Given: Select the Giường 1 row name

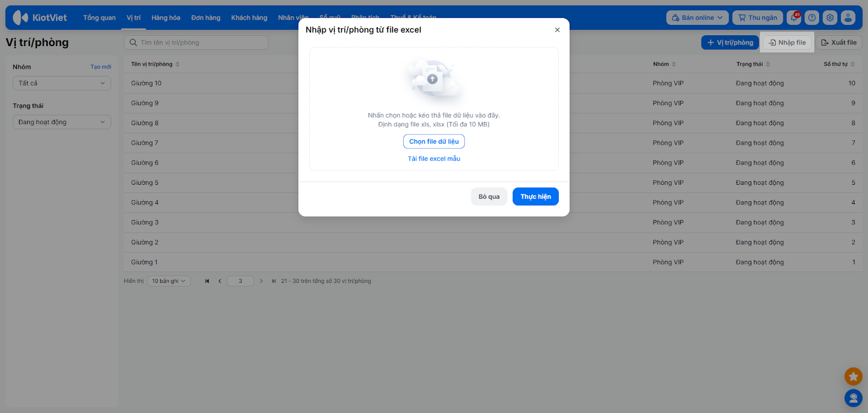Looking at the screenshot, I should click(144, 262).
